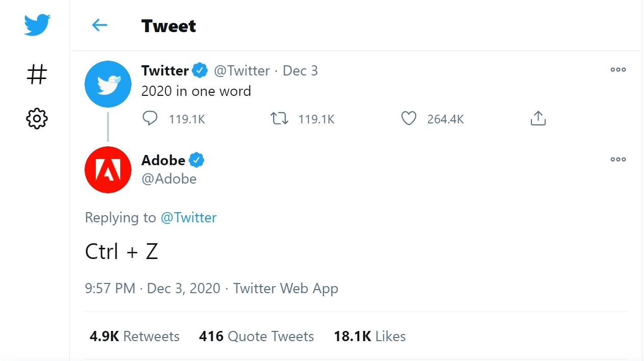644x361 pixels.
Task: View the 4.9K Retweets list
Action: click(x=135, y=337)
